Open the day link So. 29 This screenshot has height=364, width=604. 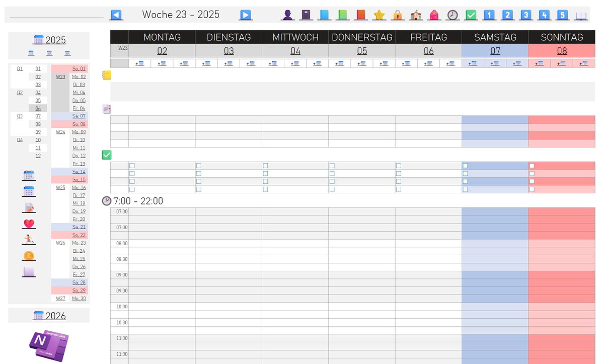79,290
